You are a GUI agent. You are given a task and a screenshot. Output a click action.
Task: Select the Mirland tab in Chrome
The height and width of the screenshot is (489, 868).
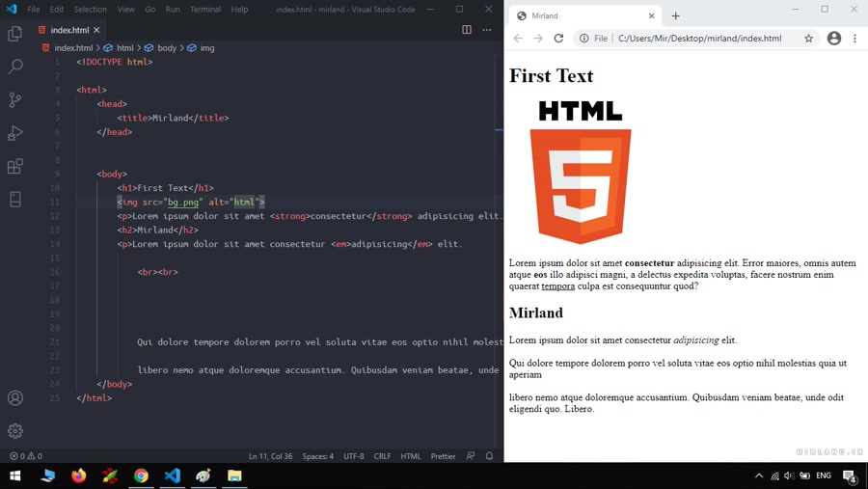pos(584,16)
